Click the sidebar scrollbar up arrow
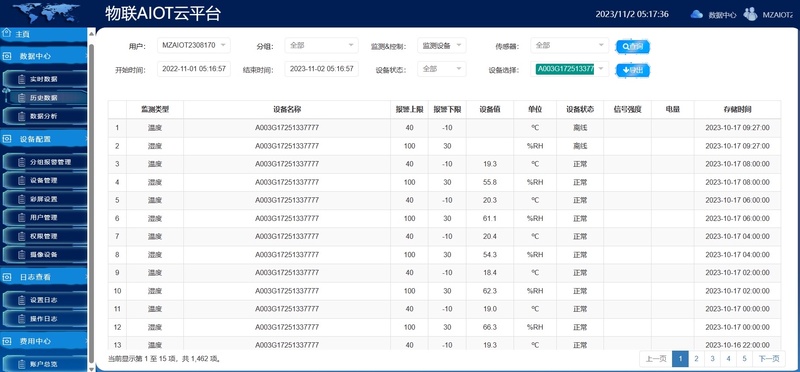The width and height of the screenshot is (800, 372). (x=91, y=34)
